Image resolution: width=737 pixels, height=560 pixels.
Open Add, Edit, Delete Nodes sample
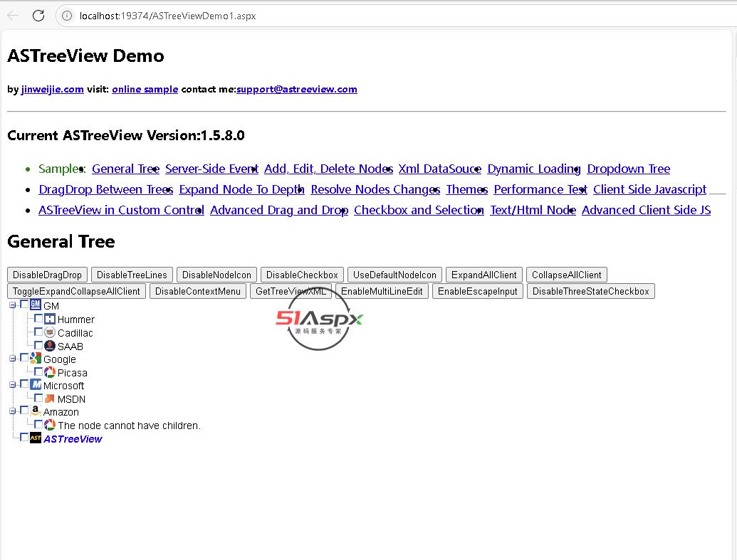pos(328,169)
